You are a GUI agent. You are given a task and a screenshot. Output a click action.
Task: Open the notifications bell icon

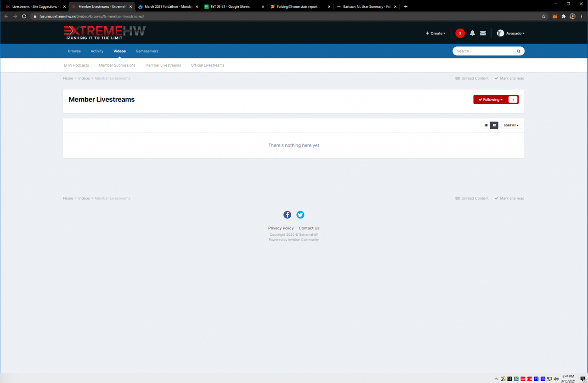pyautogui.click(x=472, y=33)
